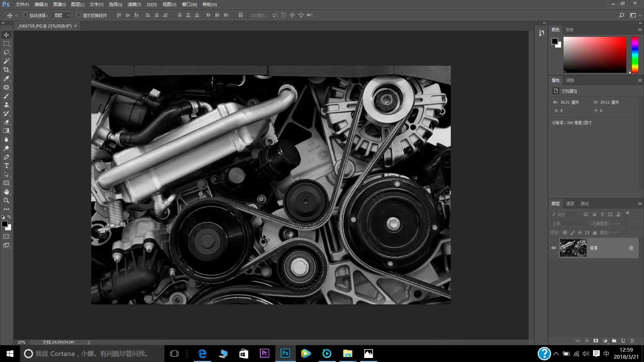Enable the 自动选择 checkbox
Viewport: 644px width, 362px height.
(25, 15)
